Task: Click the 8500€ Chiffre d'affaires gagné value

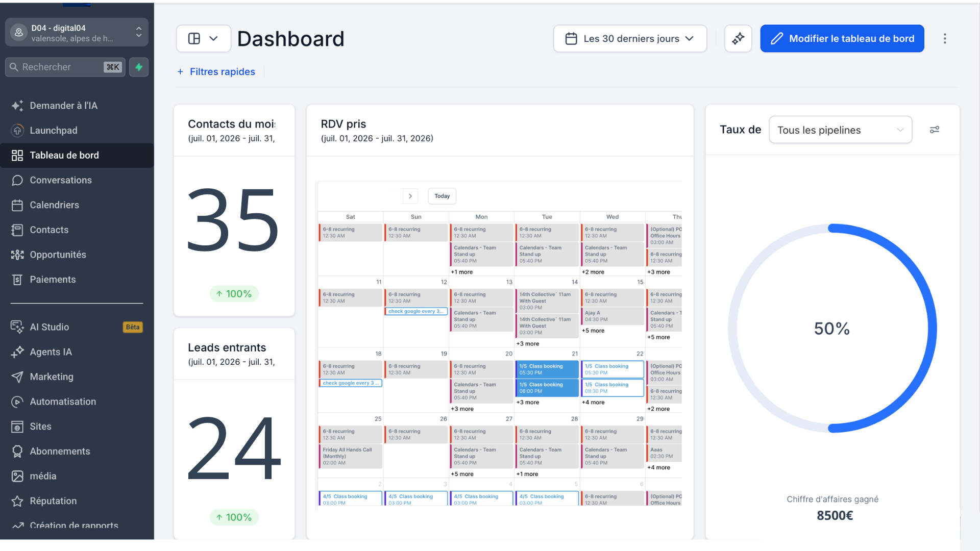Action: tap(835, 515)
